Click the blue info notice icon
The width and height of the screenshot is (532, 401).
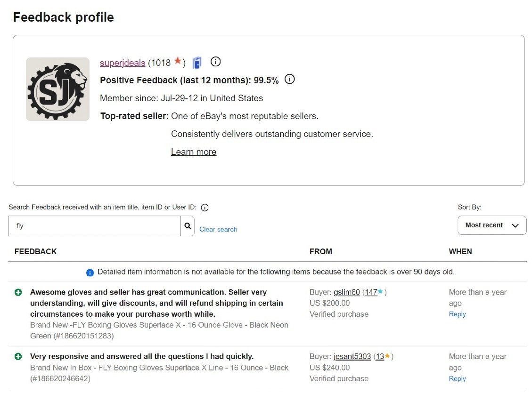90,273
